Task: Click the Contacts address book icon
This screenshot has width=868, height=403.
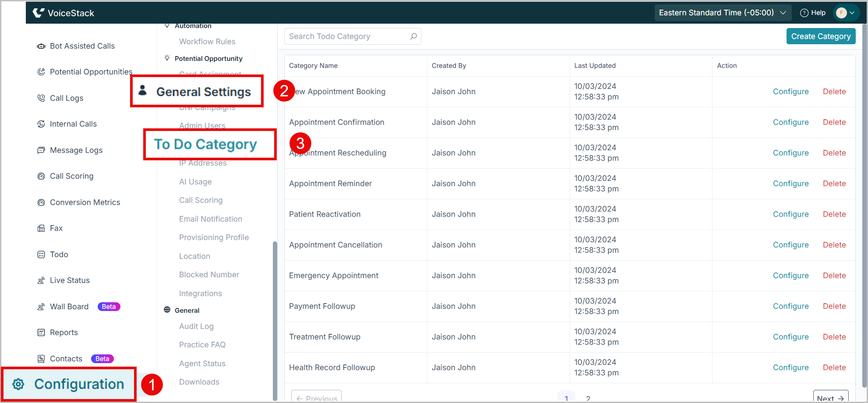Action: click(x=41, y=359)
